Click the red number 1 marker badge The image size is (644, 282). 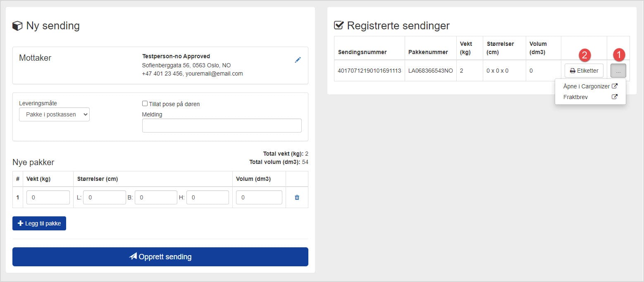tap(618, 55)
